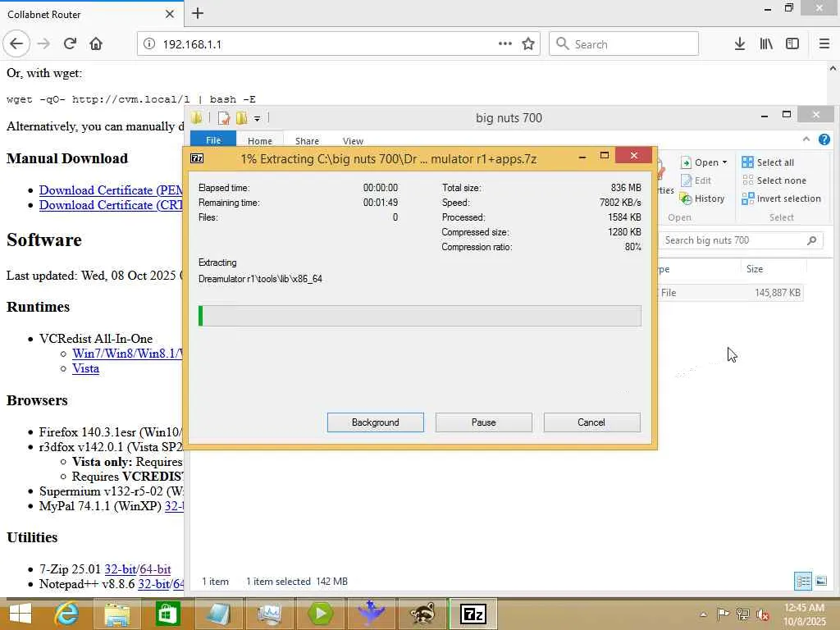
Task: Open the Firefox home page
Action: 96,44
